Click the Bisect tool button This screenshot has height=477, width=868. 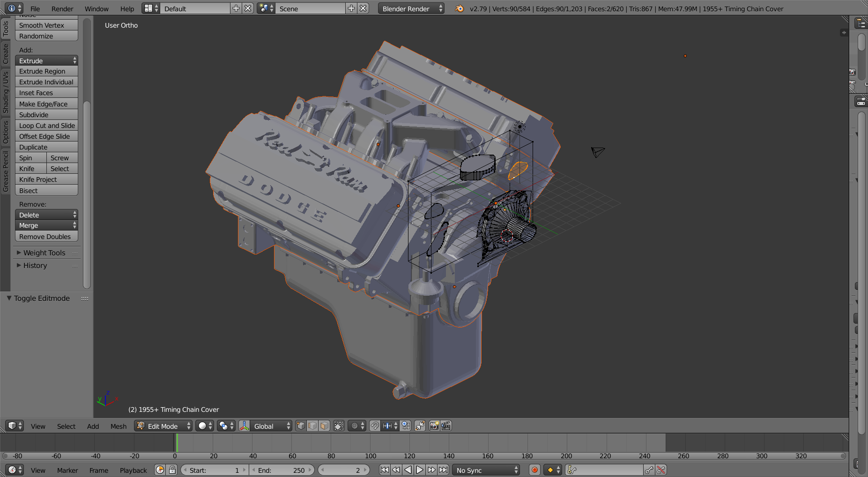(46, 191)
